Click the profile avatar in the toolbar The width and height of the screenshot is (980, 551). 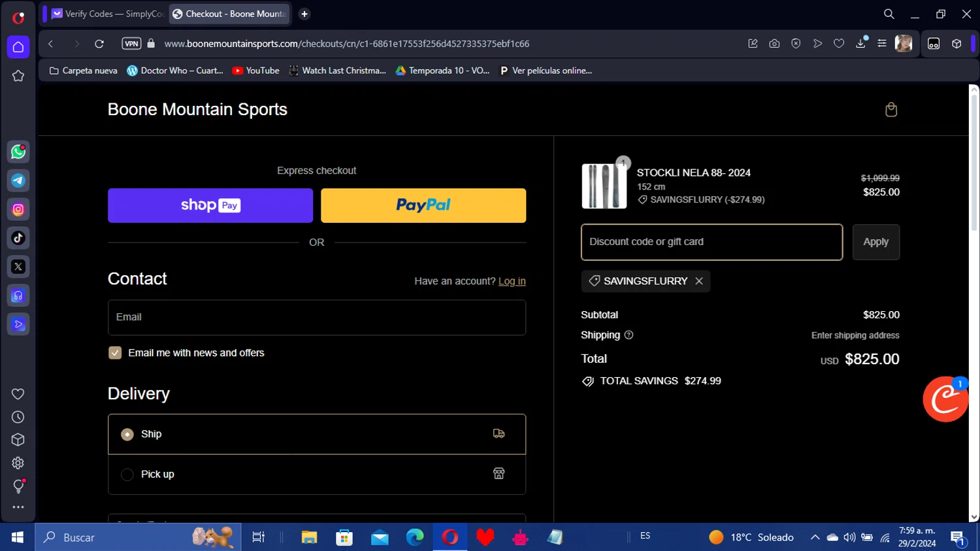click(x=904, y=44)
